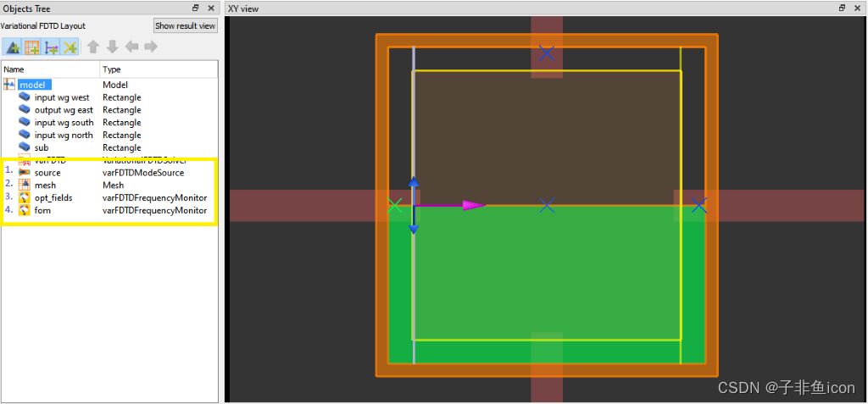
Task: Select the opt_fields monitor in the tree
Action: (53, 197)
